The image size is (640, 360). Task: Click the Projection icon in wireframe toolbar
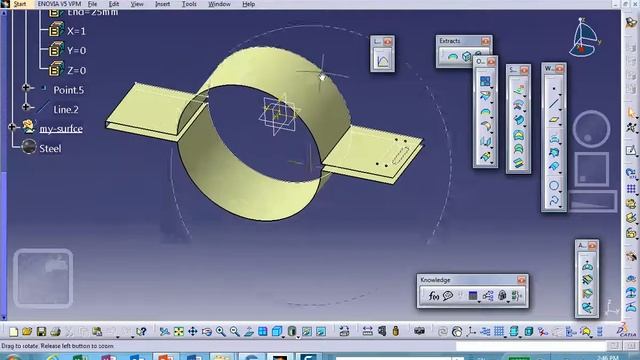553,138
